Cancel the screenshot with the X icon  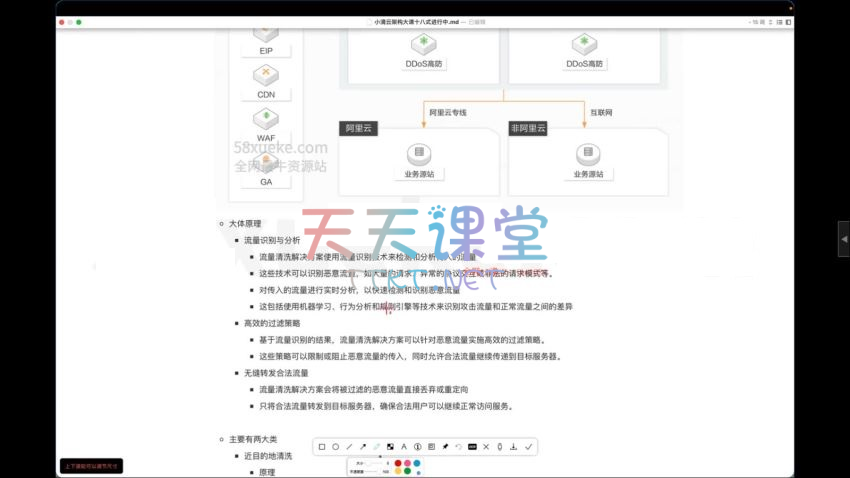(x=486, y=447)
